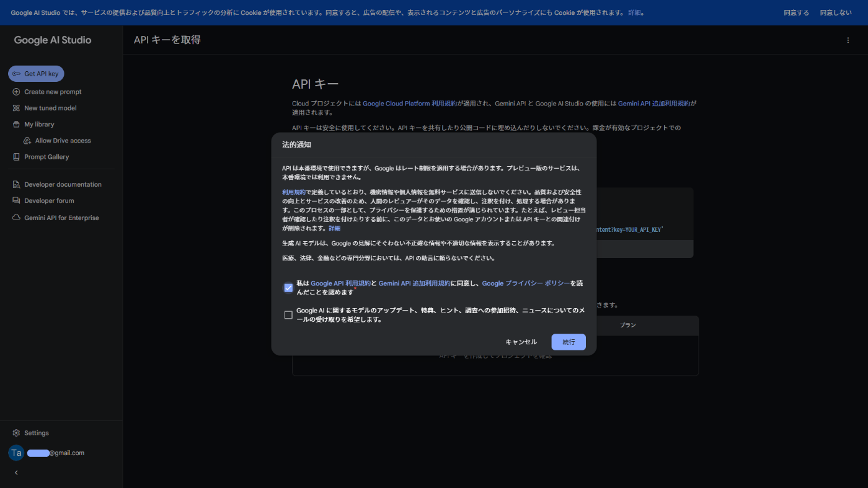Click the Developer documentation icon

[x=17, y=184]
